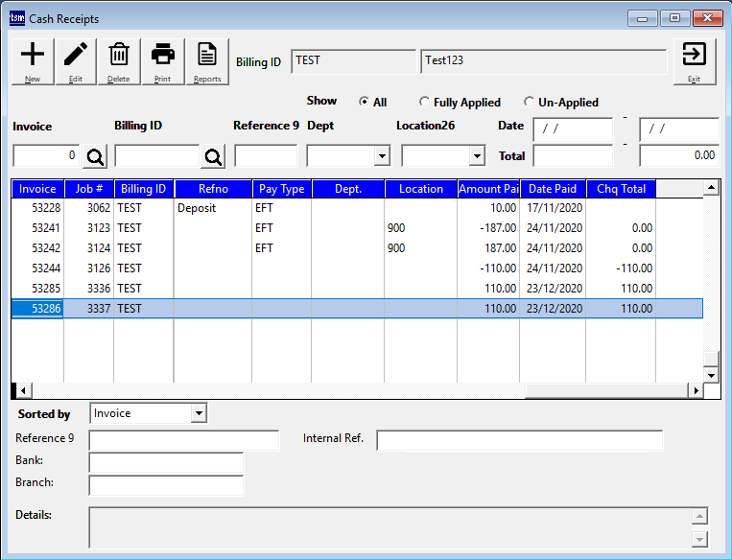Click the Internal Ref. input field
The image size is (732, 560).
(x=519, y=440)
